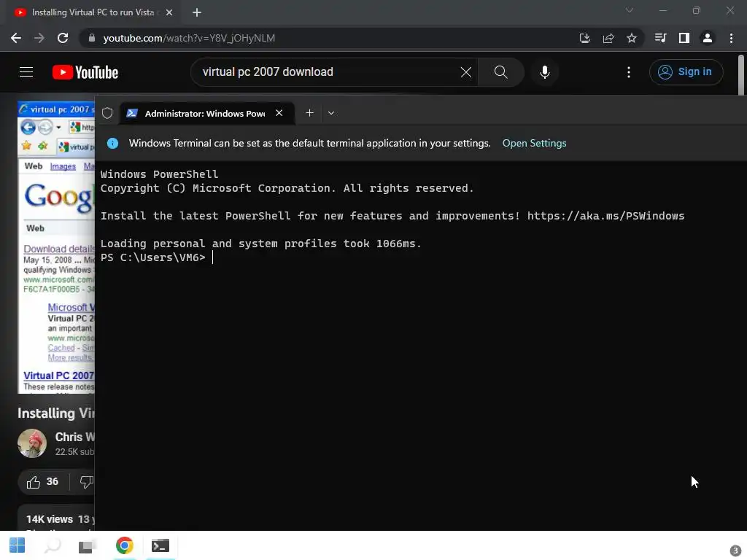The height and width of the screenshot is (560, 747).
Task: Install app icon in the address bar
Action: tap(584, 38)
